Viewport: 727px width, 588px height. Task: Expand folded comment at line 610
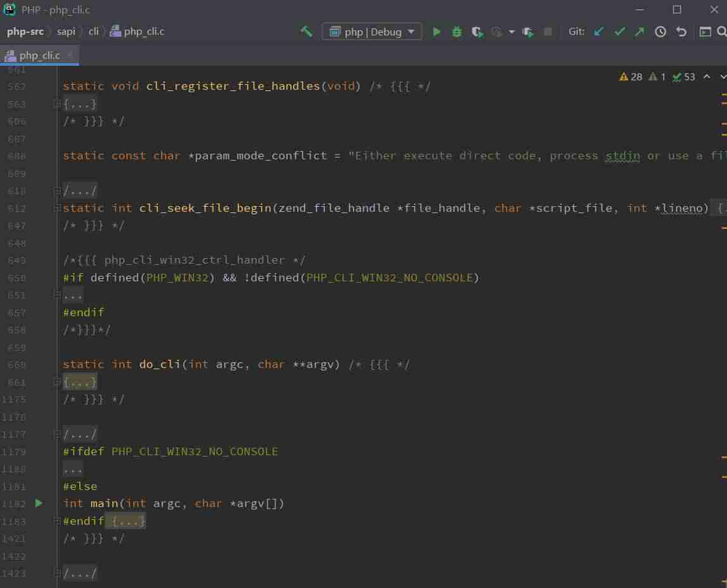(x=80, y=190)
